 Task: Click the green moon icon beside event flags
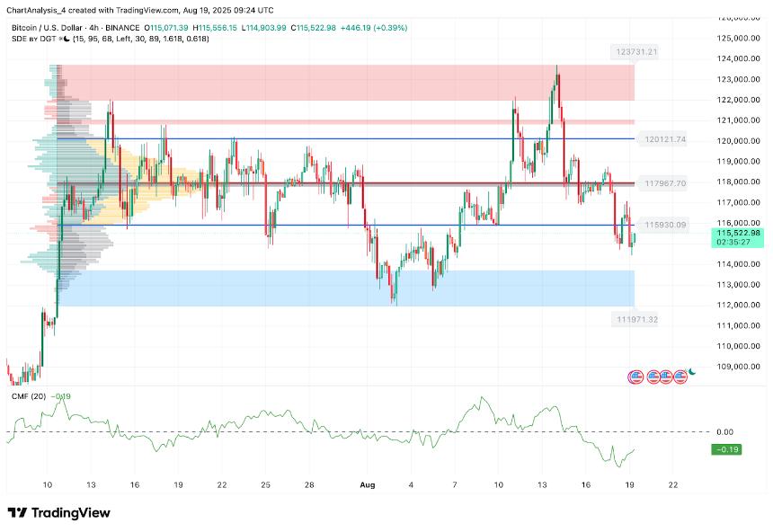pyautogui.click(x=693, y=372)
